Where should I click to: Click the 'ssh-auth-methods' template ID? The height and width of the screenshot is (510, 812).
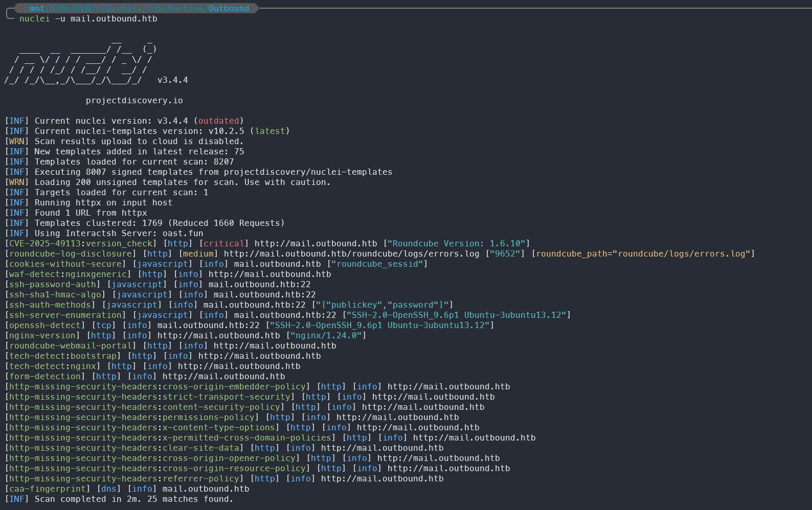pos(50,305)
